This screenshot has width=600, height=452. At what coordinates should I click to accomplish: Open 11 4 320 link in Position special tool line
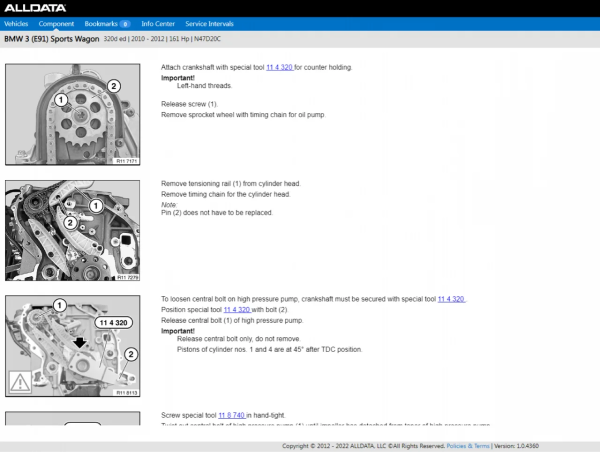point(236,310)
